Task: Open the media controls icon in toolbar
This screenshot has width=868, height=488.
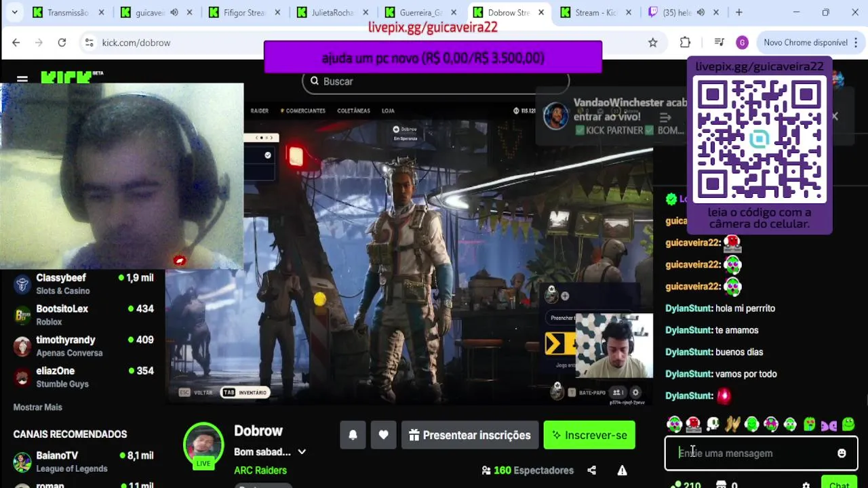Action: pos(719,42)
